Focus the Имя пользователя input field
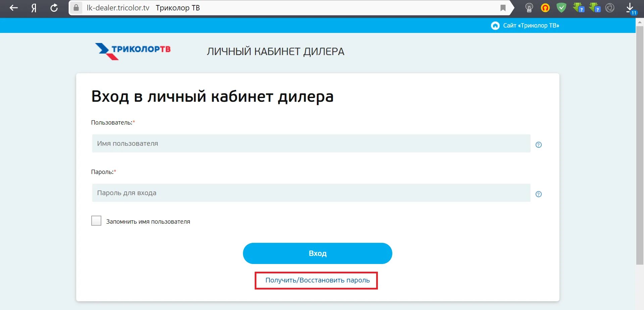Image resolution: width=644 pixels, height=310 pixels. 311,143
